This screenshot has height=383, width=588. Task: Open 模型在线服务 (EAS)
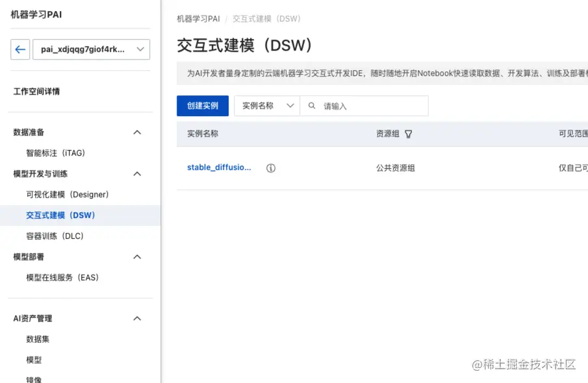62,278
